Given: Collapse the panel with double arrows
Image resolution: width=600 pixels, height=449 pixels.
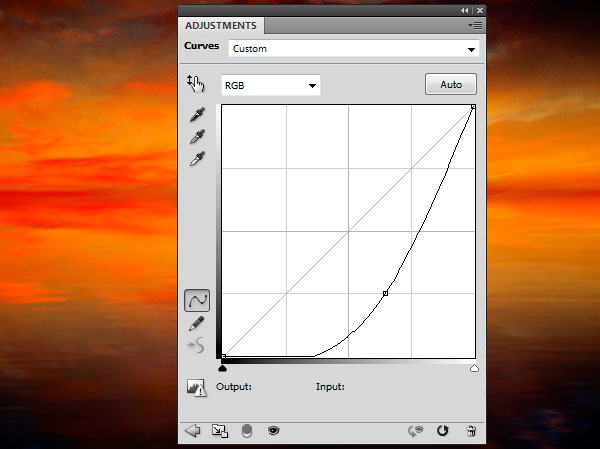Looking at the screenshot, I should click(x=465, y=11).
